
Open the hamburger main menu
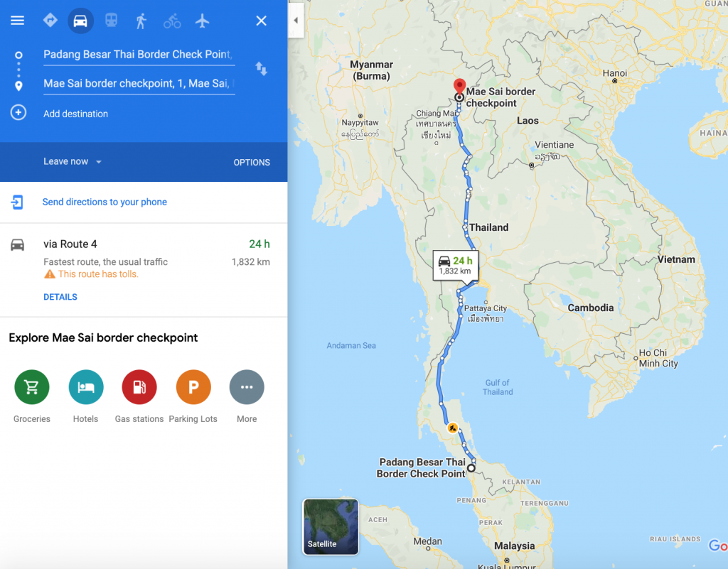pos(17,21)
